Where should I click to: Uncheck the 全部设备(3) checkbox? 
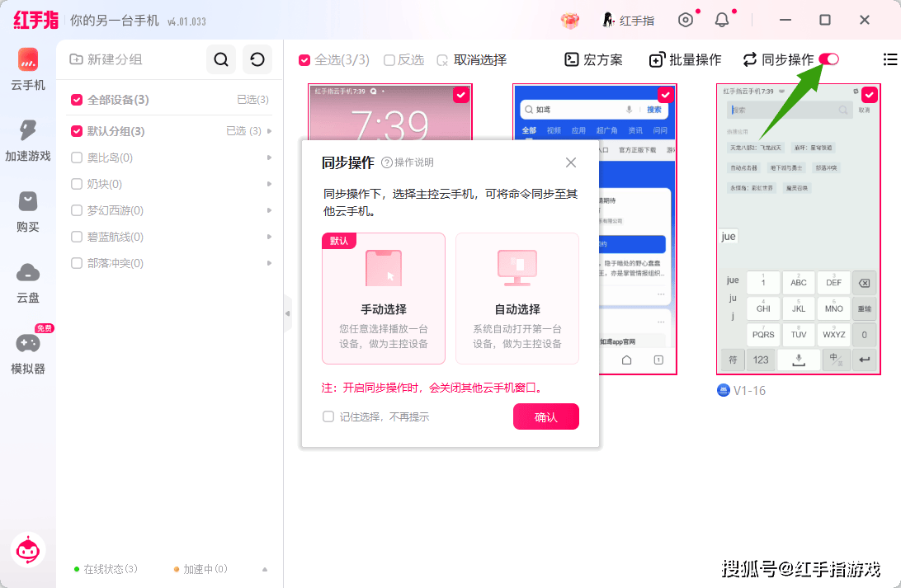[77, 100]
